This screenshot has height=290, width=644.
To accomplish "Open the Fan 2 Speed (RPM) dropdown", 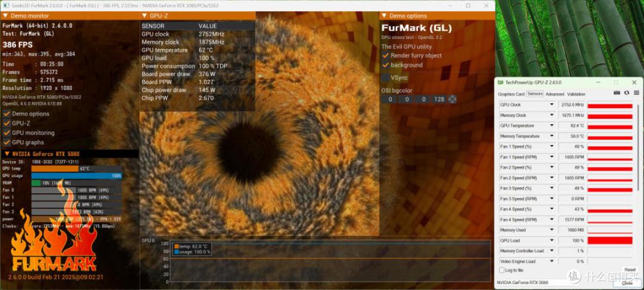I will coord(552,178).
